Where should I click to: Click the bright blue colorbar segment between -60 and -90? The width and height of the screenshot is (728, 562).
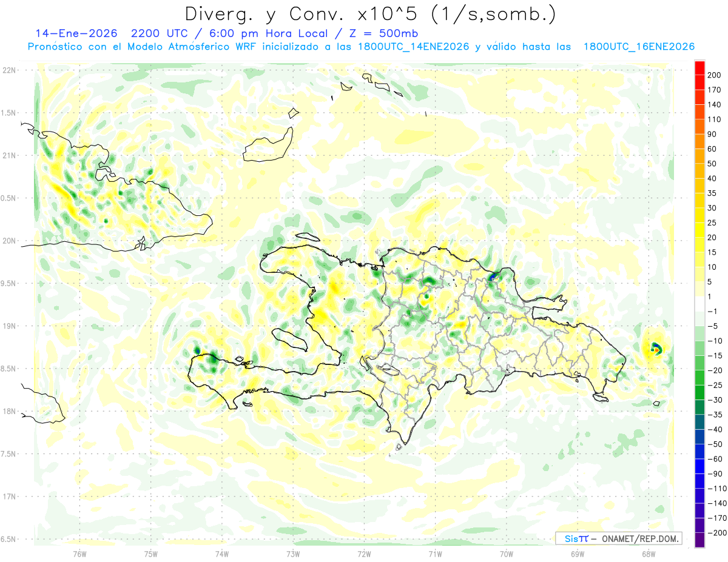point(699,466)
